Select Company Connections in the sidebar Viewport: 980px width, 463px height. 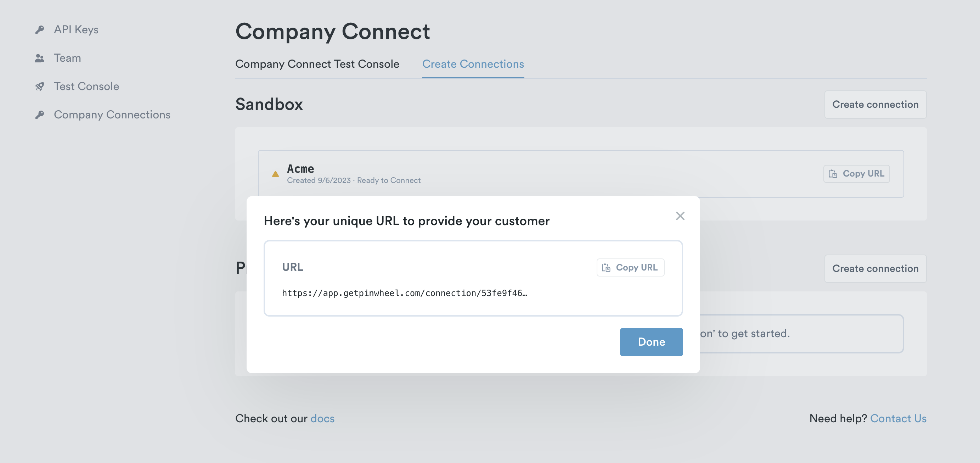pos(112,115)
